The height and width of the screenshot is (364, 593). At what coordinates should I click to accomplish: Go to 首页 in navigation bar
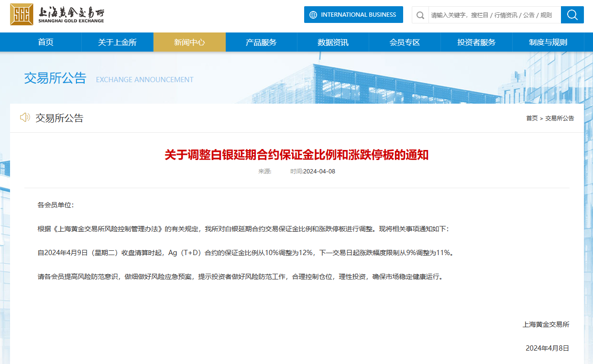click(x=46, y=42)
